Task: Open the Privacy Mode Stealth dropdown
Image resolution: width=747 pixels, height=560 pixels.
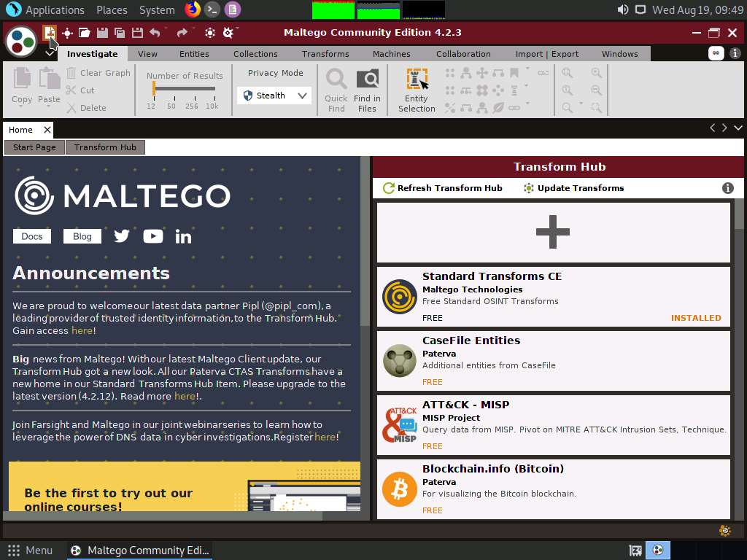Action: coord(274,96)
